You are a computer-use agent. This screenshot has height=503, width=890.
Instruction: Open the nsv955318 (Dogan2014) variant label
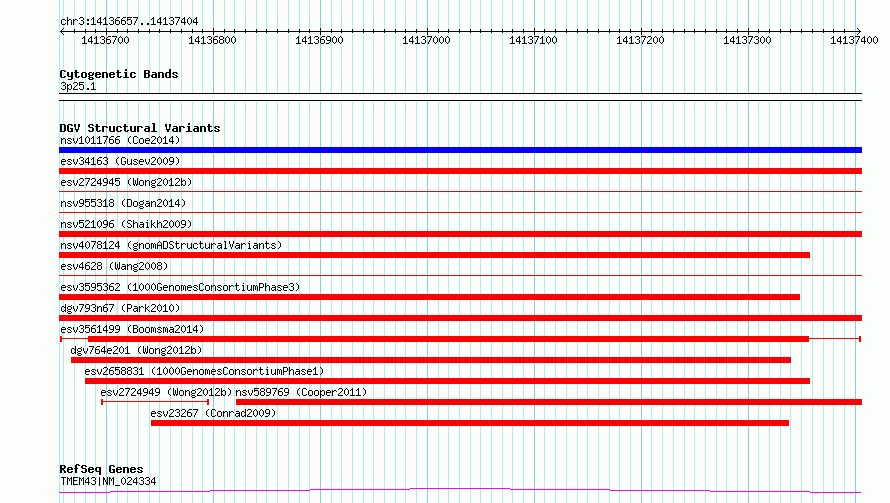click(123, 203)
